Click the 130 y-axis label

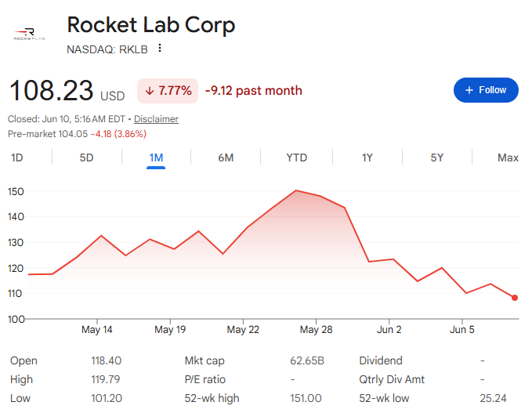click(x=16, y=243)
